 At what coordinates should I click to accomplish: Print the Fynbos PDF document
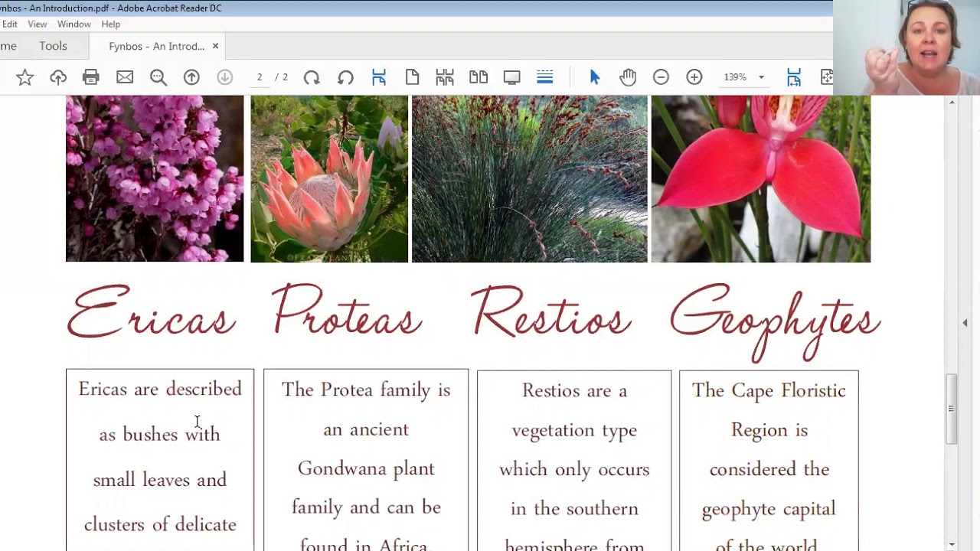tap(91, 77)
